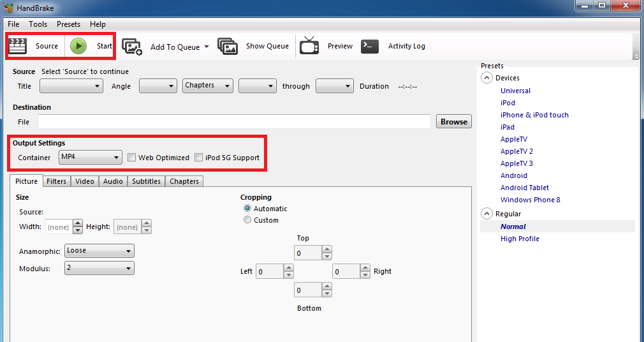The height and width of the screenshot is (342, 644).
Task: Collapse the Devices presets group
Action: (x=487, y=78)
